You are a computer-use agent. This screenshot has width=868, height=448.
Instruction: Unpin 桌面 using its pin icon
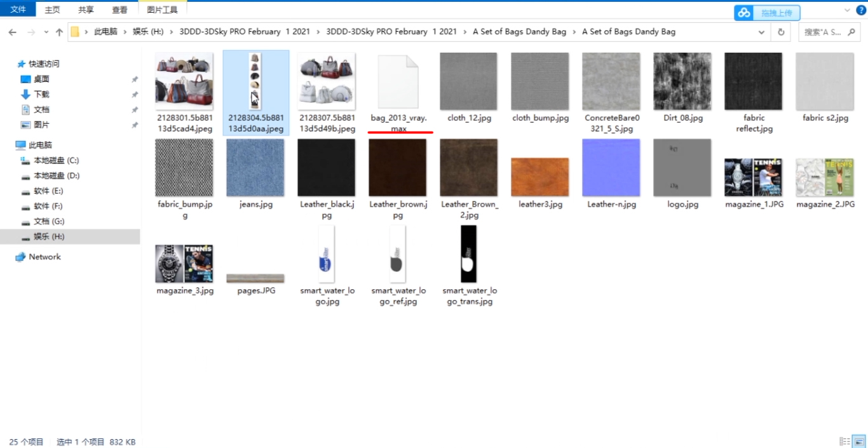pos(134,79)
